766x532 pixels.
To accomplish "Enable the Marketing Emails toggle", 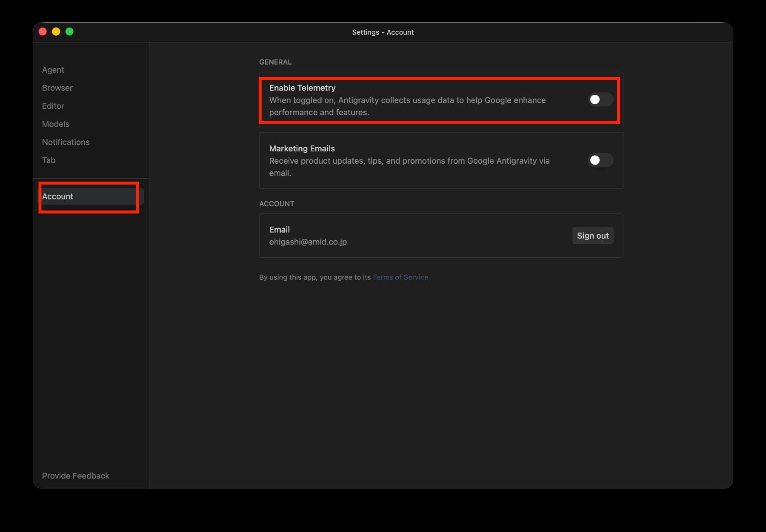I will (600, 160).
